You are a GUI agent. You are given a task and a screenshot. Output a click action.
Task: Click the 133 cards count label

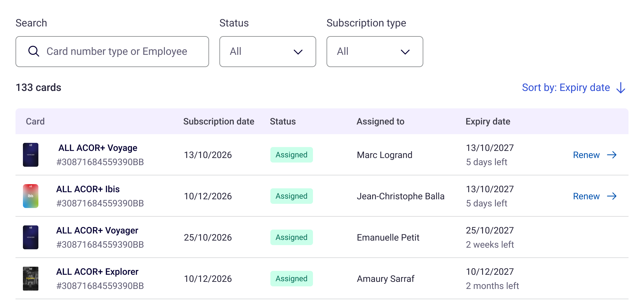tap(38, 88)
